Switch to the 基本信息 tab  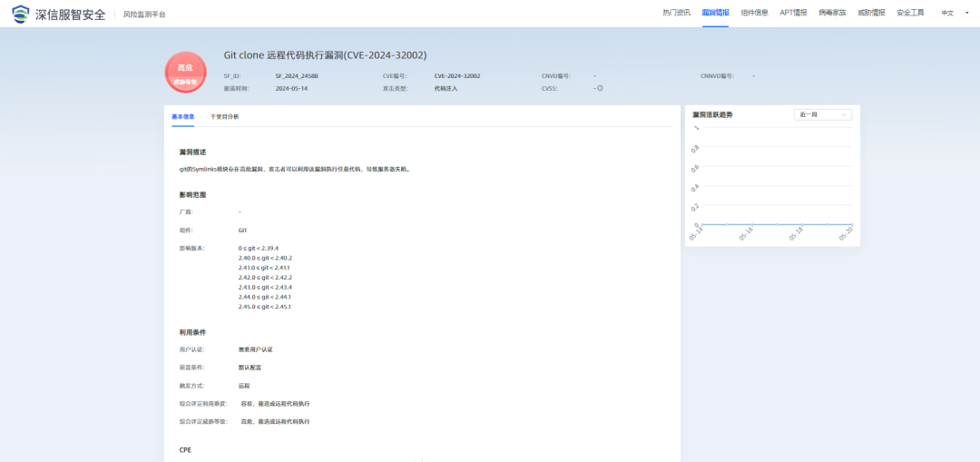coord(182,117)
